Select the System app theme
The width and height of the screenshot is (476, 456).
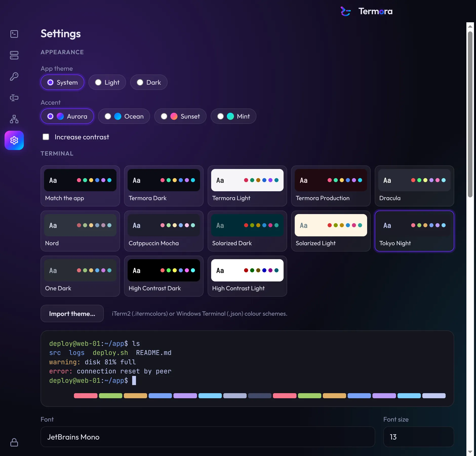(x=62, y=82)
